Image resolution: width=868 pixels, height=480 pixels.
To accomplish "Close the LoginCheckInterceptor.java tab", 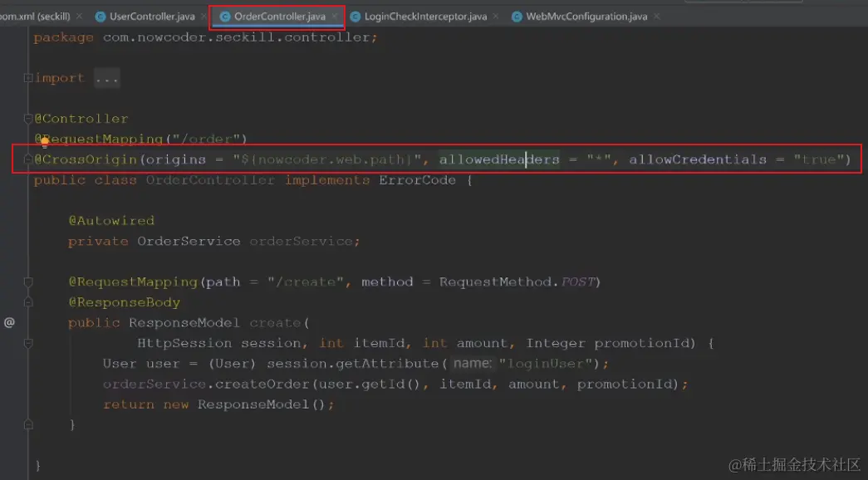I will tap(496, 17).
